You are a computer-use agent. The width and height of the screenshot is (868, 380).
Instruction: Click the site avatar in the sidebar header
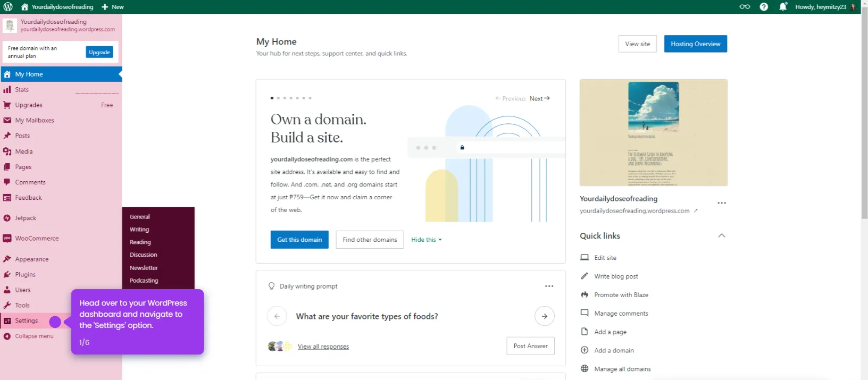(x=10, y=26)
